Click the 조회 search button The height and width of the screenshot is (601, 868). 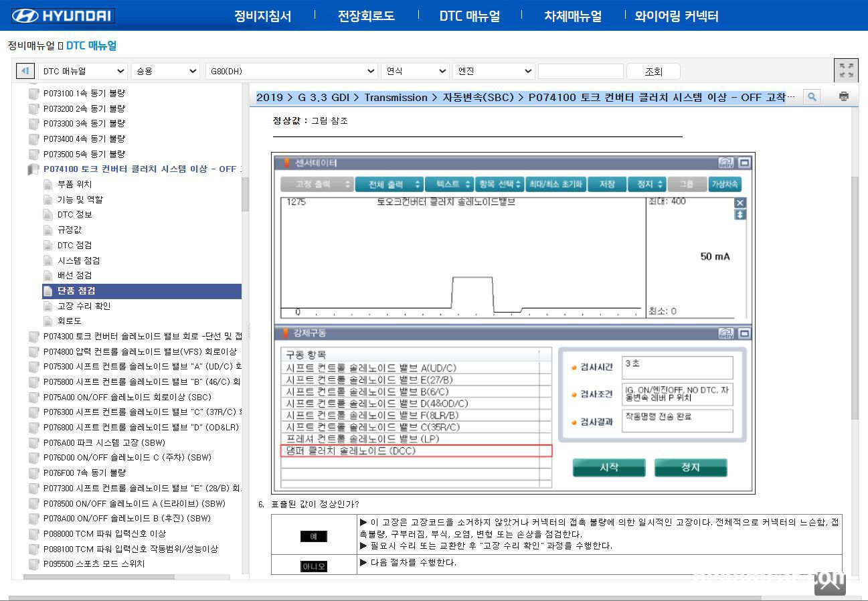(x=653, y=70)
